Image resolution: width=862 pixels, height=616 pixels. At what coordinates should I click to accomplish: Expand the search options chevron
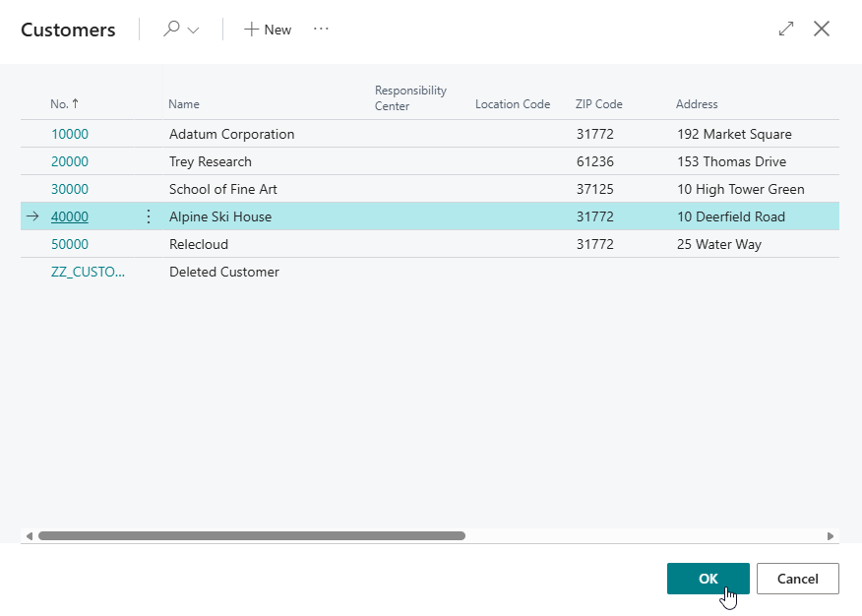pyautogui.click(x=193, y=31)
